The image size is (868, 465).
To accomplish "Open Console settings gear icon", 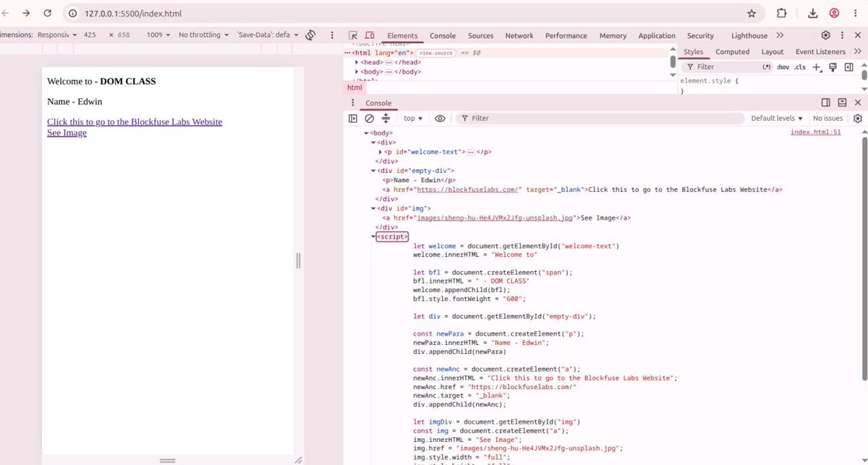I will pyautogui.click(x=858, y=118).
